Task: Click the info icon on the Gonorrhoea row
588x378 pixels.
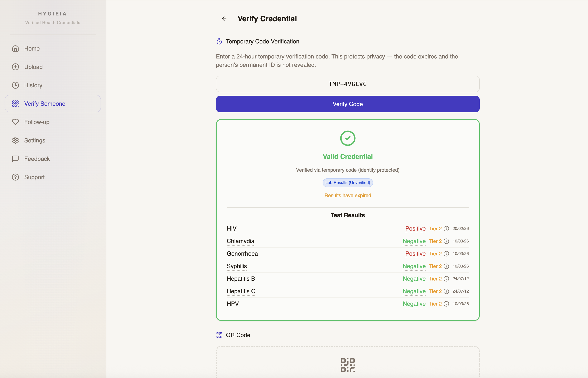Action: (x=446, y=254)
